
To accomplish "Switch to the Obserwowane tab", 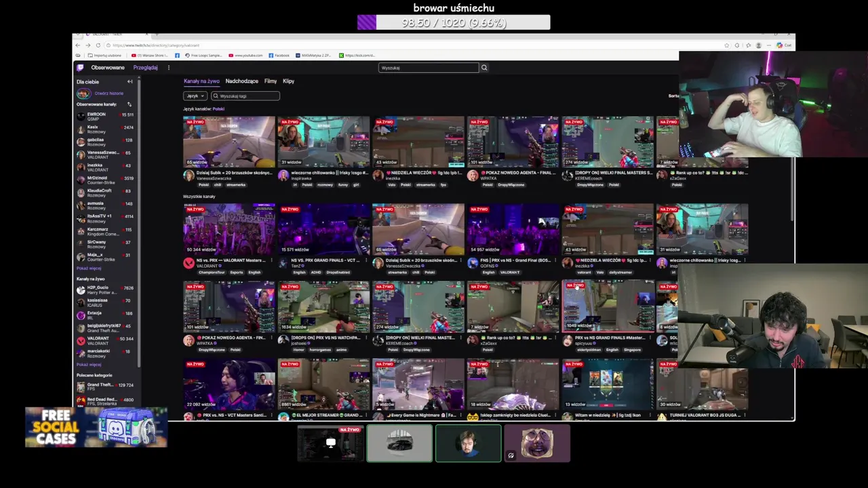I will (108, 68).
